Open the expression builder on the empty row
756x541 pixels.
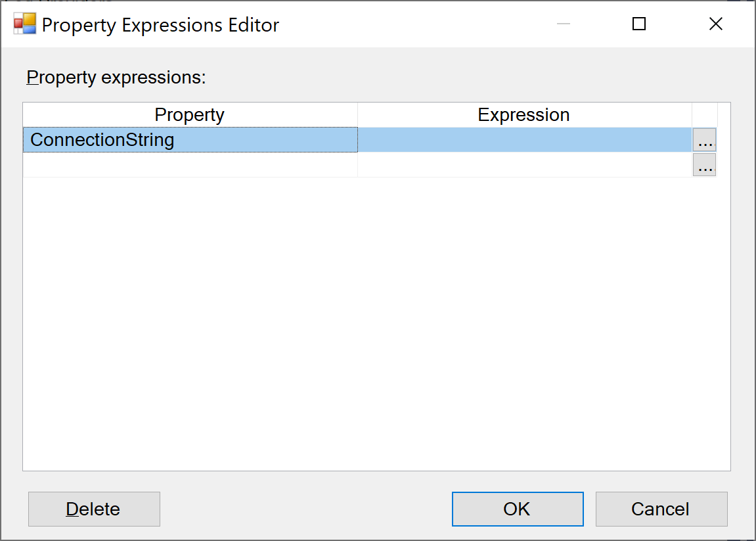coord(704,165)
